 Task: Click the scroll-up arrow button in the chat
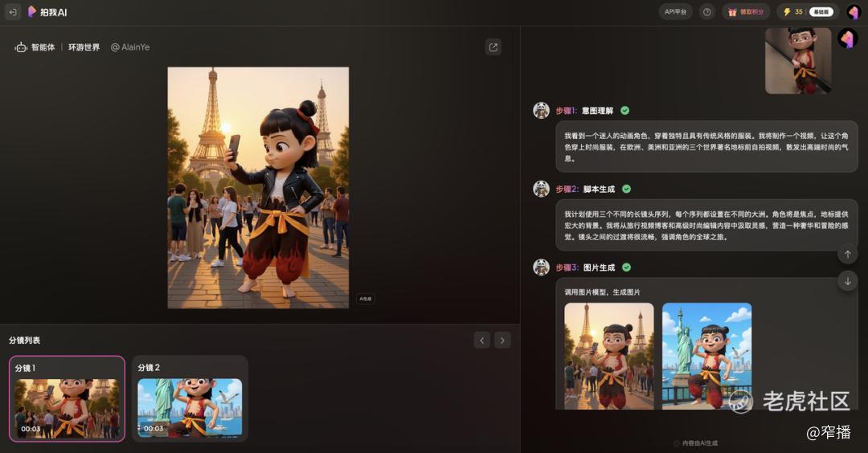848,255
